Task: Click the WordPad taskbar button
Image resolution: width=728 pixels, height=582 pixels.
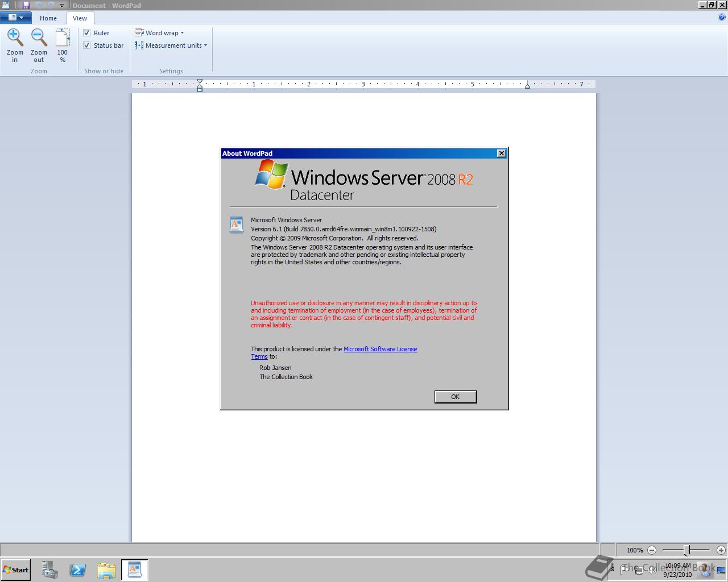Action: 135,570
